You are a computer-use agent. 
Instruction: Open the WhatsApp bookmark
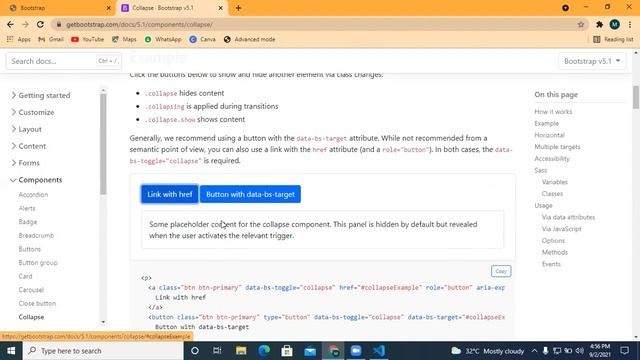pos(163,39)
